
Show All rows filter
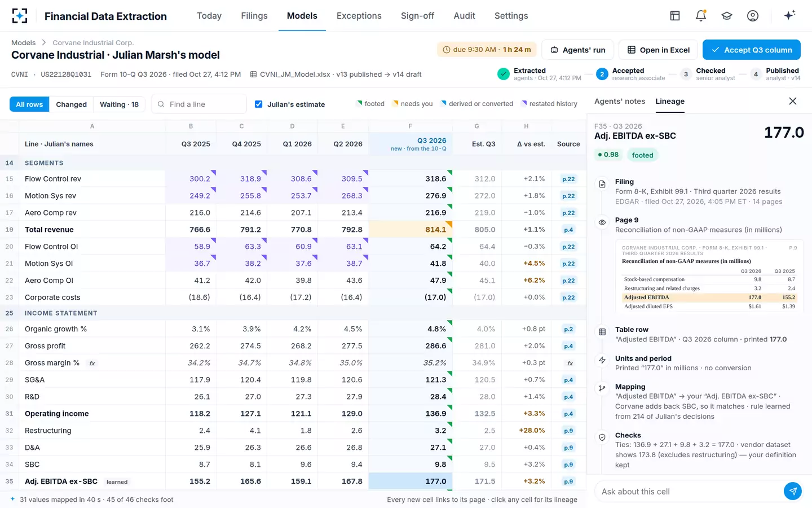coord(29,104)
